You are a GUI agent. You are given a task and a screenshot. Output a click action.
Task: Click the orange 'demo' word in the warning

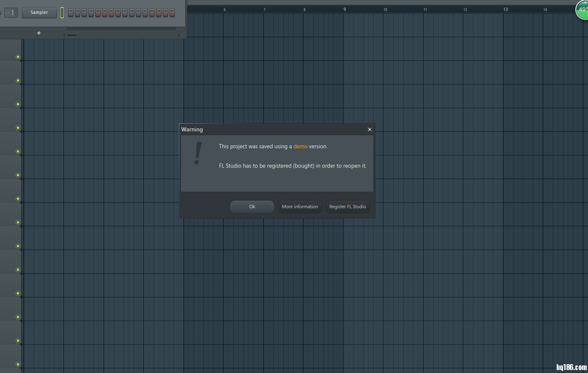click(x=300, y=146)
